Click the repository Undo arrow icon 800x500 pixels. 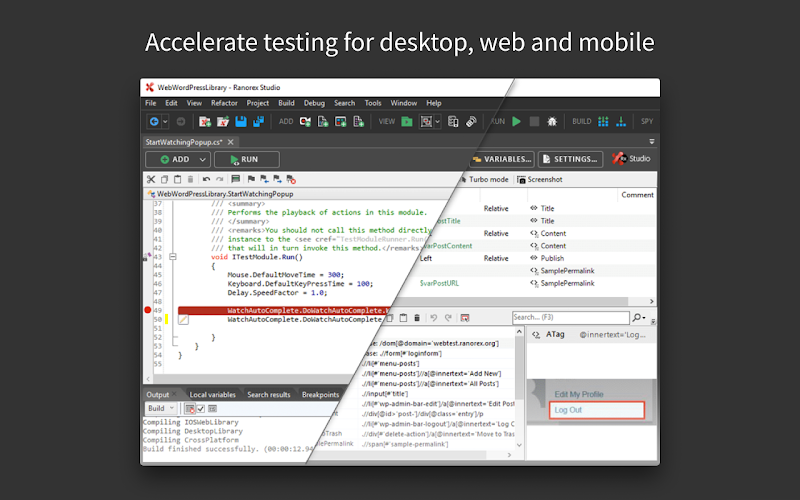pos(434,318)
